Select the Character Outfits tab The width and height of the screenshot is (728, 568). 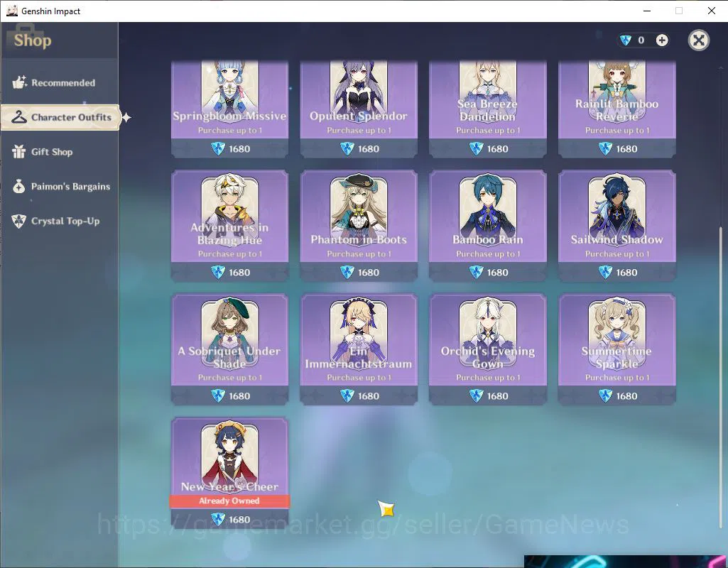coord(60,117)
